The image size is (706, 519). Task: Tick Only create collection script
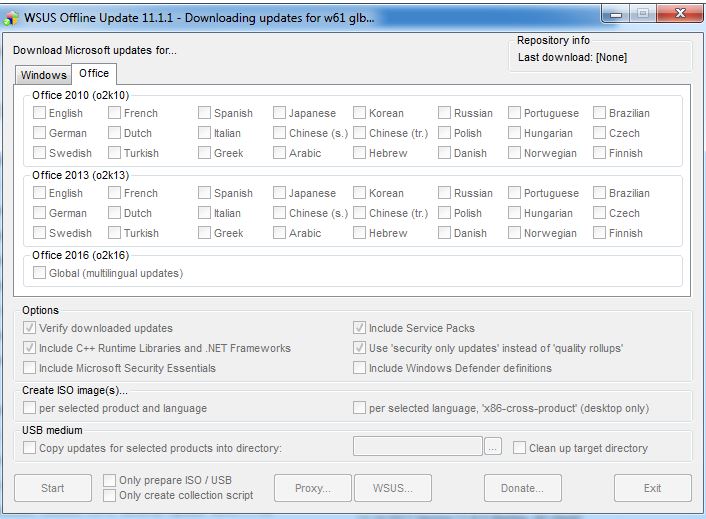[x=109, y=496]
